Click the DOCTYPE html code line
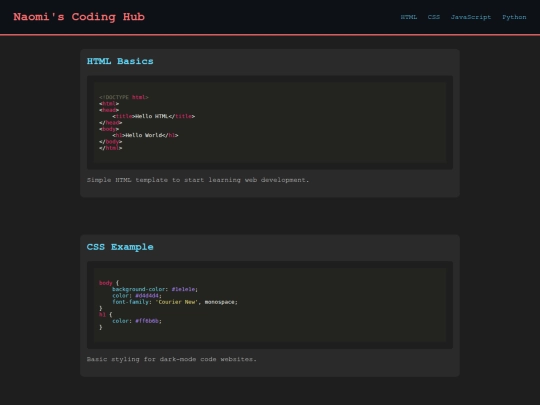 [x=124, y=97]
